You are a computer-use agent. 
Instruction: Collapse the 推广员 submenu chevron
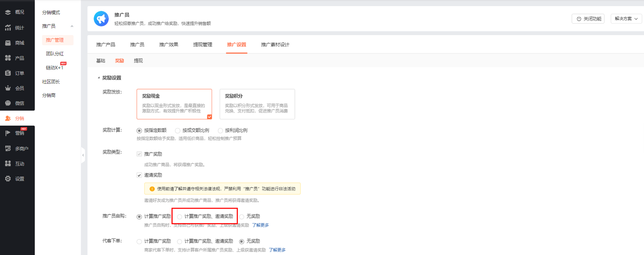tap(72, 26)
